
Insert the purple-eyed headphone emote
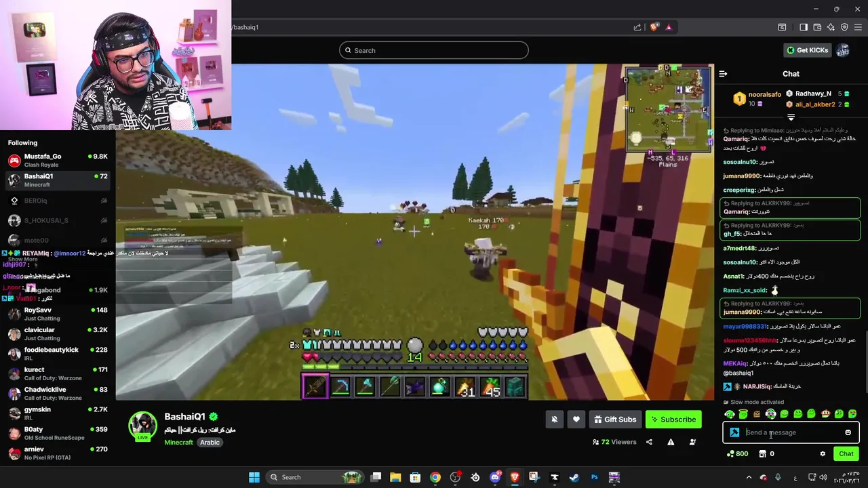(x=770, y=414)
